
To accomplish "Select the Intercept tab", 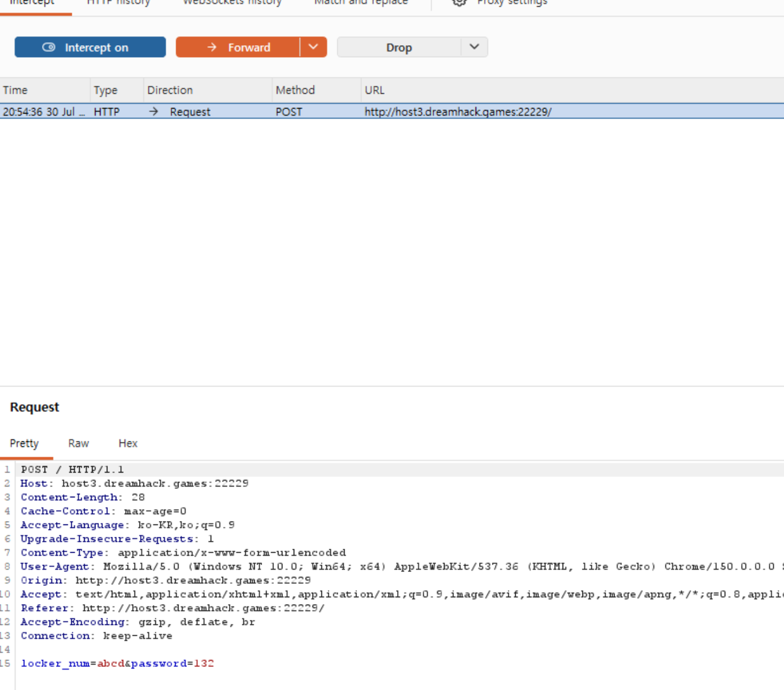I will [x=32, y=3].
